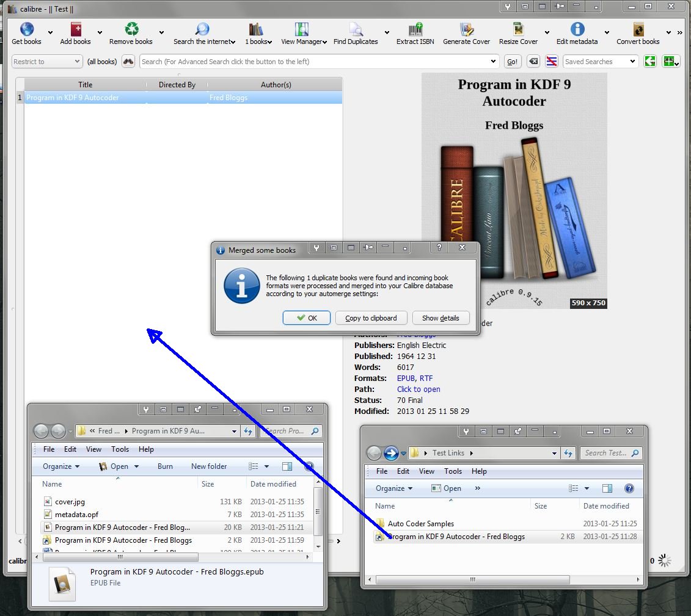Follow Click to open path link

(419, 390)
